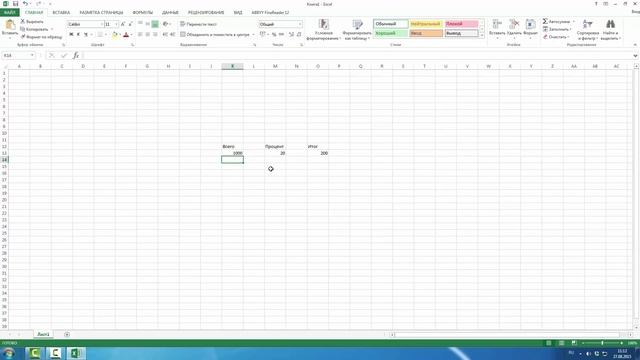Apply the yellow Нейтральный cell style
This screenshot has height=360, width=640.
[426, 24]
